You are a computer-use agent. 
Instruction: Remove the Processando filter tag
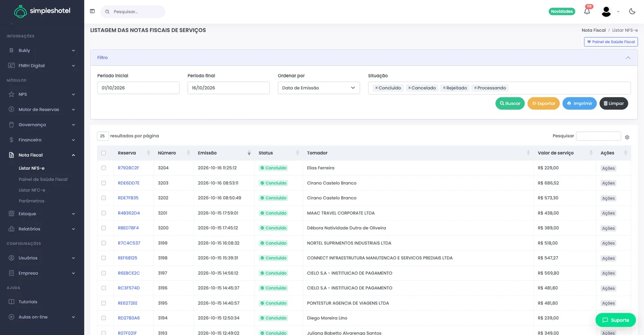point(475,88)
